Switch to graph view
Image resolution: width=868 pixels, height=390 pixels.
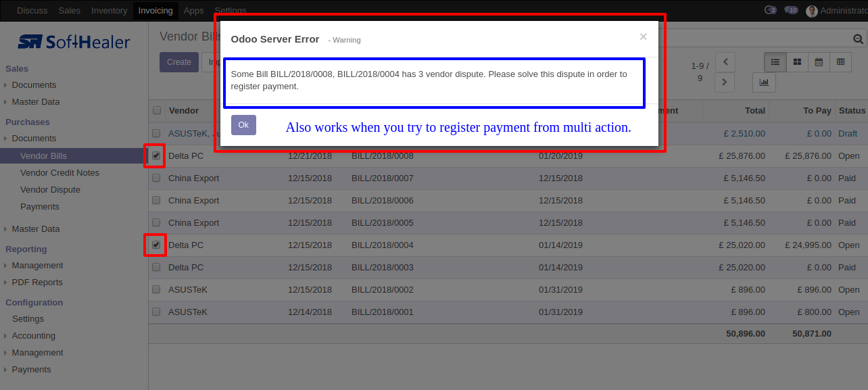764,82
